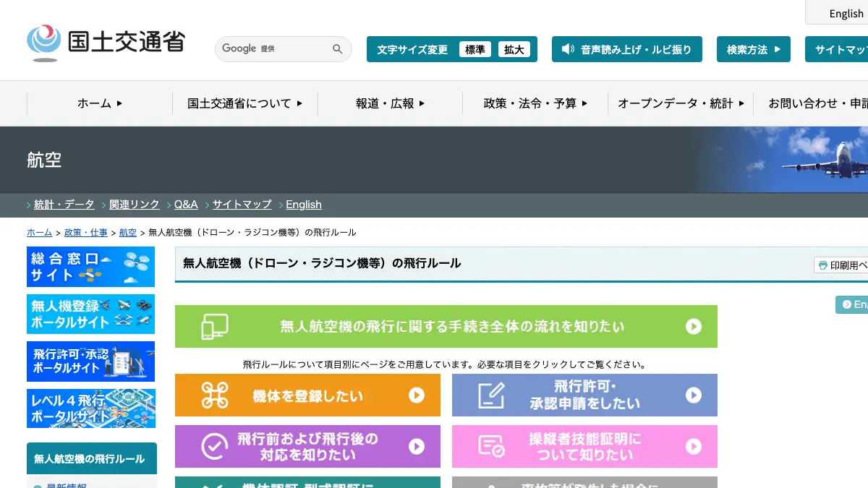Open the 政策・法令・予算 menu
Screen dimensions: 868x488
535,103
